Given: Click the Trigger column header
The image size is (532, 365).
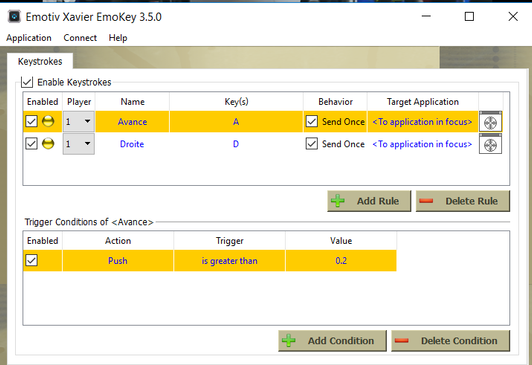Looking at the screenshot, I should coord(229,241).
